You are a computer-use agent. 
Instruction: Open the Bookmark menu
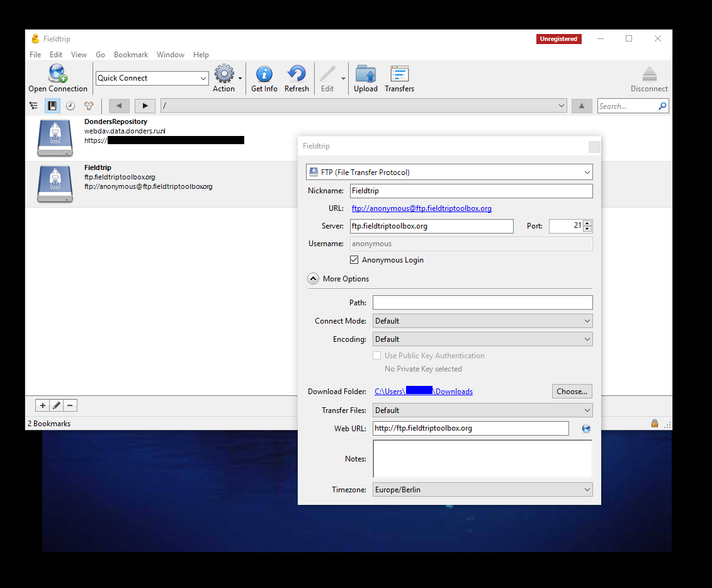pos(131,55)
